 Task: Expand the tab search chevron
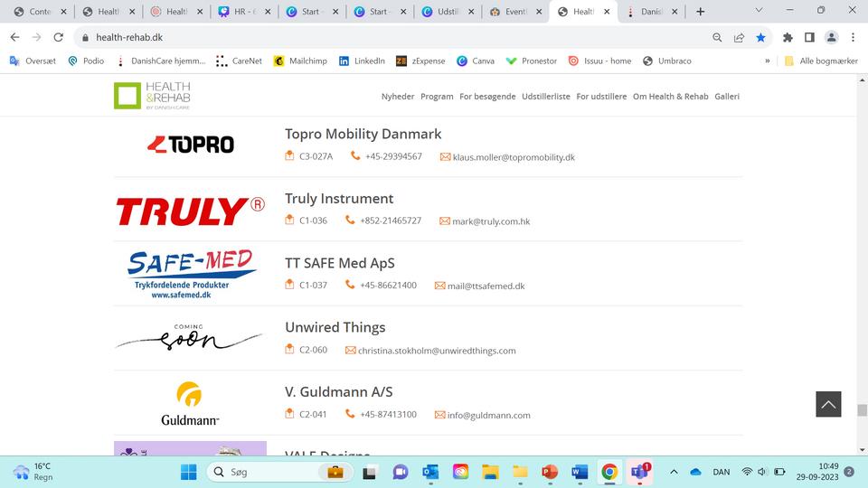[759, 10]
